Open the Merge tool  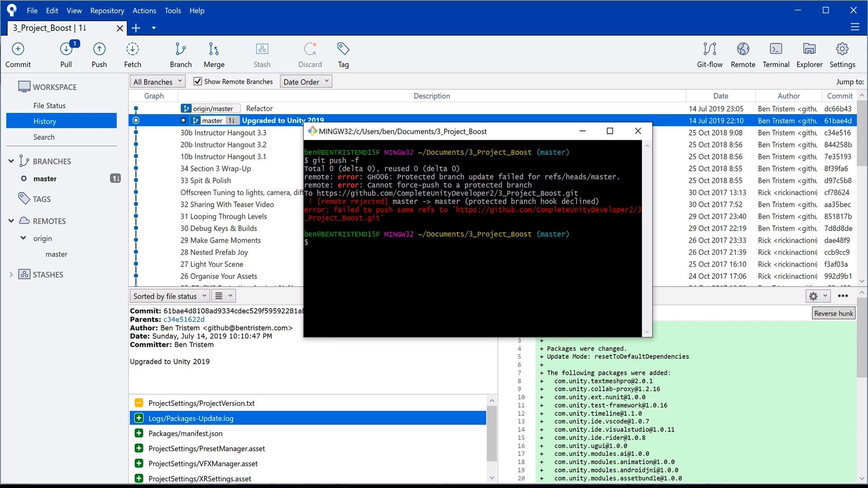click(x=214, y=49)
